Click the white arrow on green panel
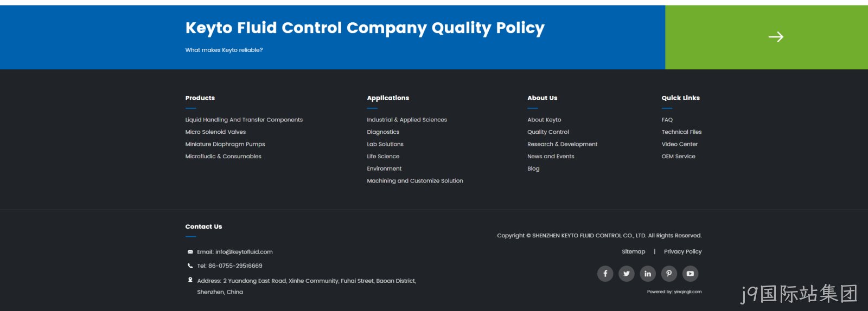 click(776, 37)
